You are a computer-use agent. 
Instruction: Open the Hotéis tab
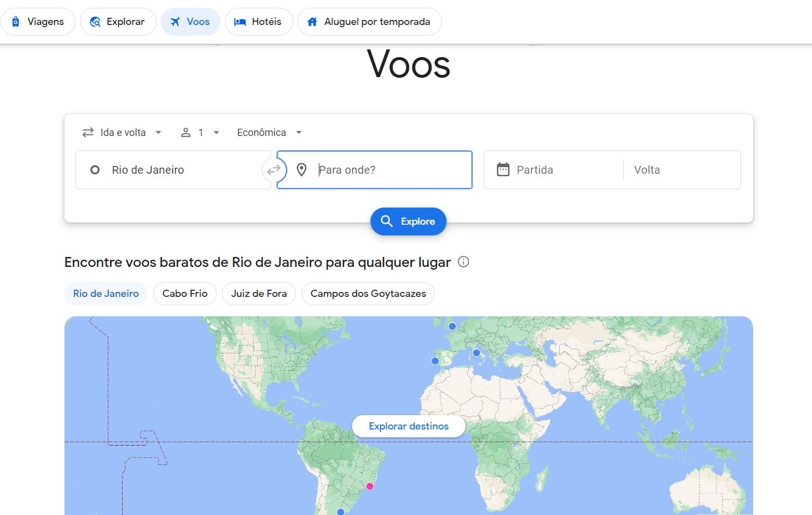pos(259,22)
